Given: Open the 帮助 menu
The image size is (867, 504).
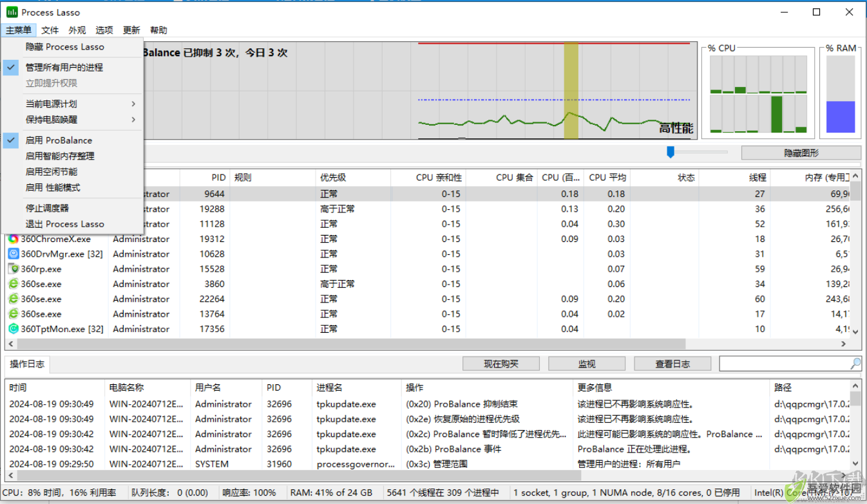Looking at the screenshot, I should pyautogui.click(x=158, y=30).
